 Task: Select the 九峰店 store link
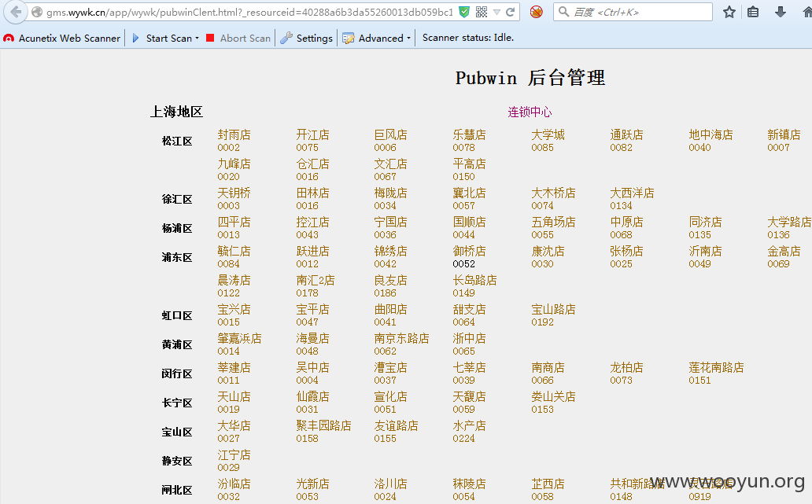point(234,164)
